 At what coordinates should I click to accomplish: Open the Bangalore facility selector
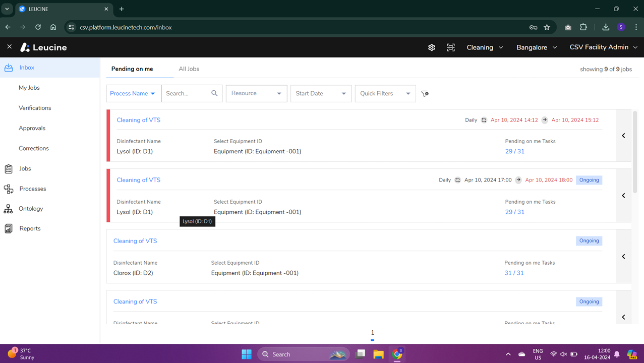(x=536, y=47)
